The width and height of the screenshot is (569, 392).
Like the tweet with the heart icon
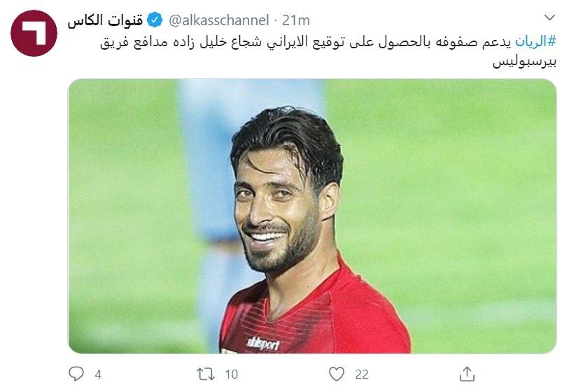337,374
